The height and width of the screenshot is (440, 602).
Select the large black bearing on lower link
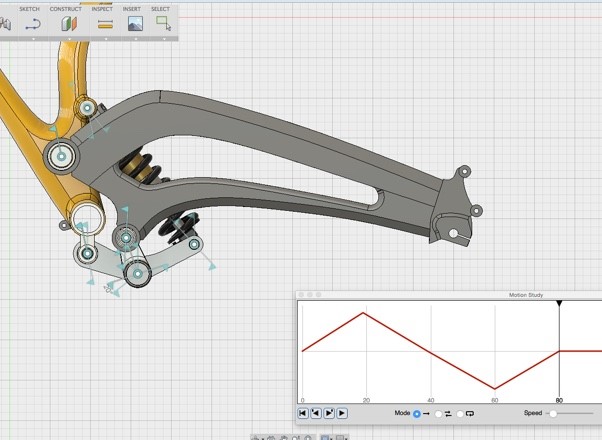click(x=137, y=274)
